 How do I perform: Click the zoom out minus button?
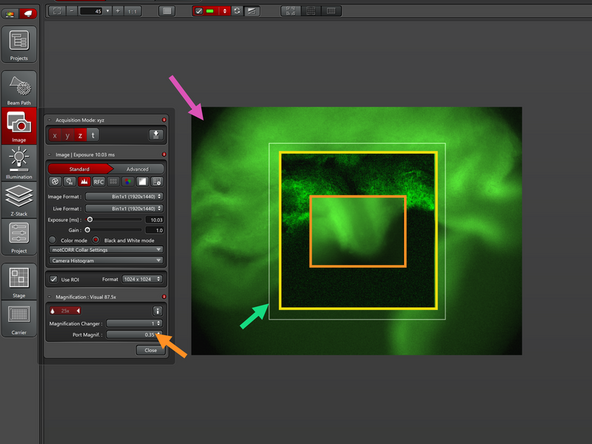tap(72, 11)
